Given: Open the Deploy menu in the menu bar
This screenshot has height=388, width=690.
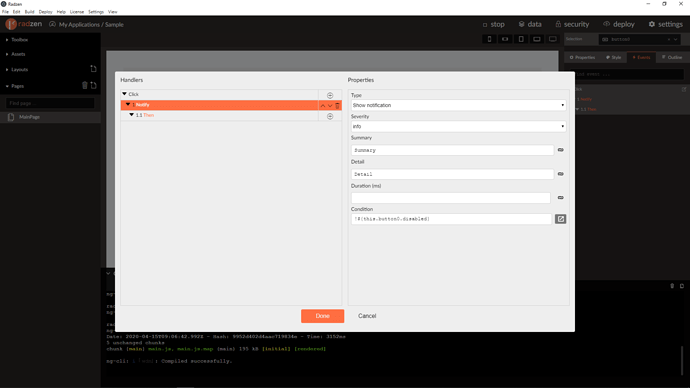Looking at the screenshot, I should tap(45, 12).
